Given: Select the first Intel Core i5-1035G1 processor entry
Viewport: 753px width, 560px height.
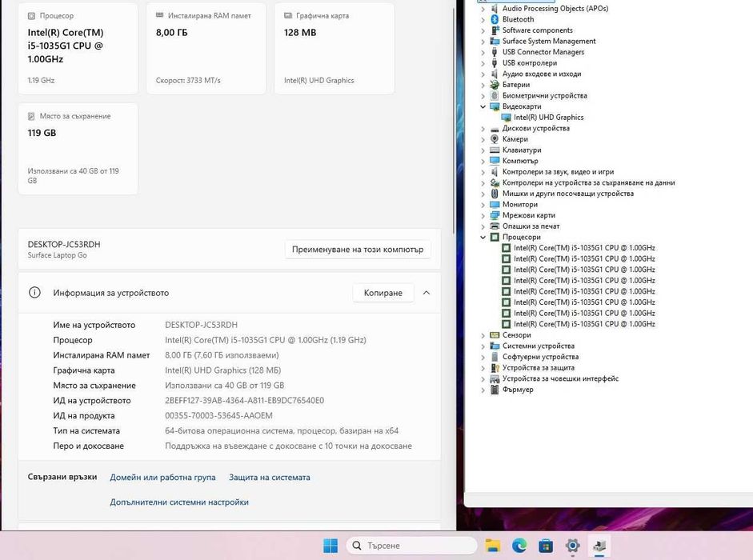Looking at the screenshot, I should pyautogui.click(x=584, y=248).
